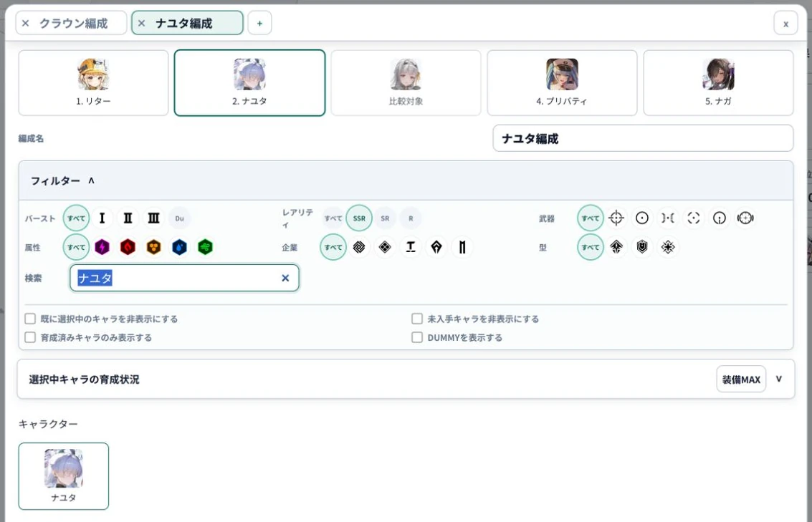Toggle company 'すべて' filter
This screenshot has width=812, height=522.
coord(333,247)
